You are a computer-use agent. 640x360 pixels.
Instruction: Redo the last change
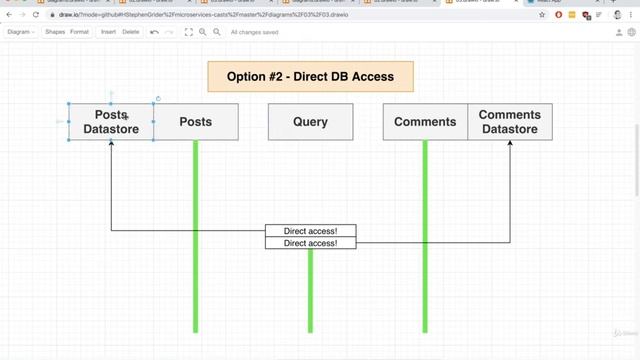click(x=169, y=32)
